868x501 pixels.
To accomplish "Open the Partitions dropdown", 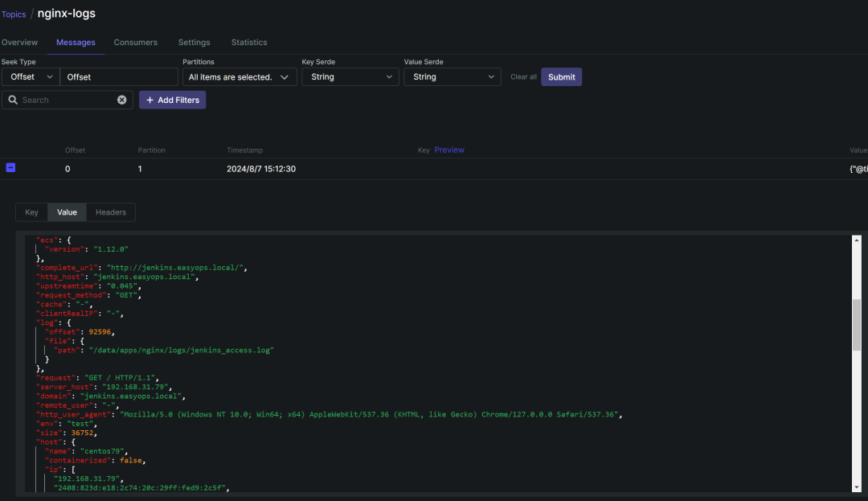I will click(240, 77).
